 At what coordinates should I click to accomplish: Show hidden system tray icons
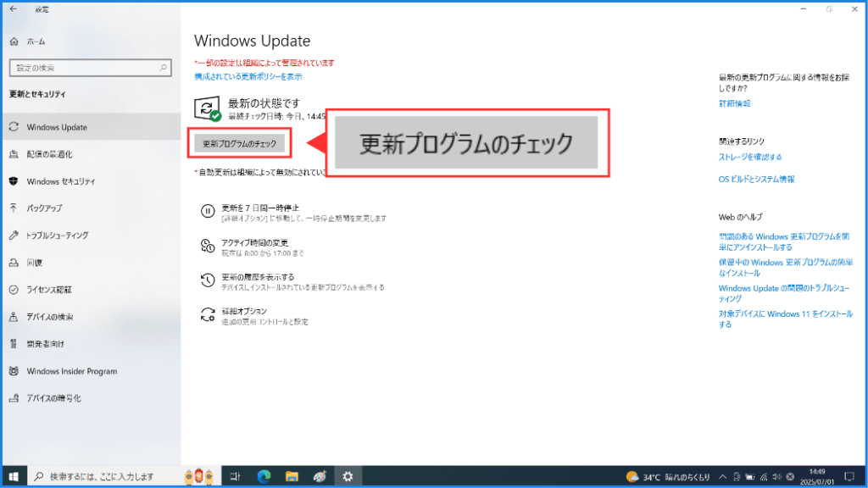(722, 477)
